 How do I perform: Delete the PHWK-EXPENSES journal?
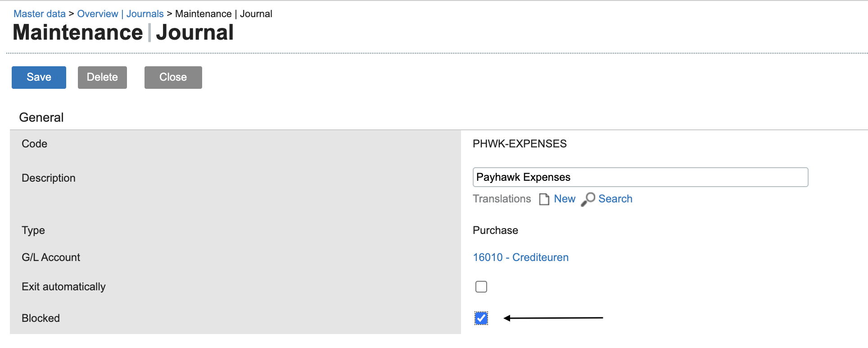[x=102, y=77]
